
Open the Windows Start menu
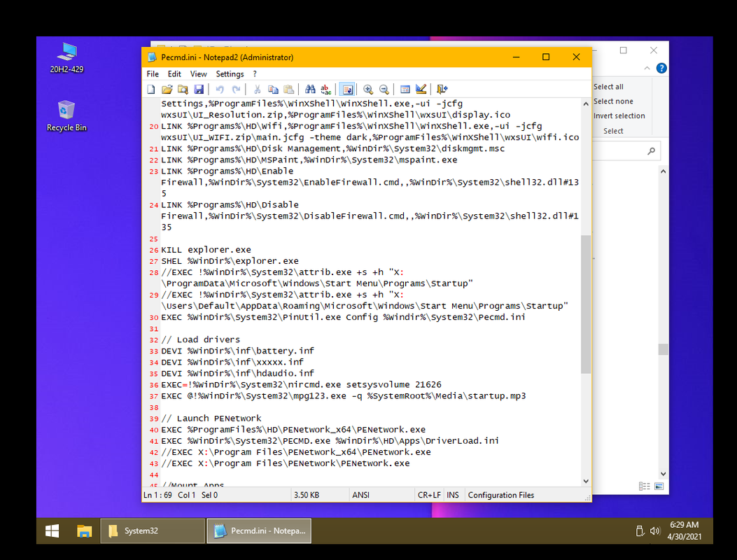(52, 531)
